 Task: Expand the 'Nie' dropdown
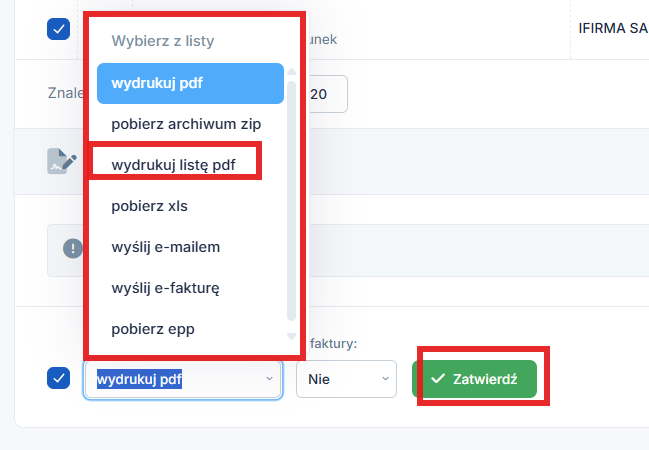pyautogui.click(x=346, y=379)
